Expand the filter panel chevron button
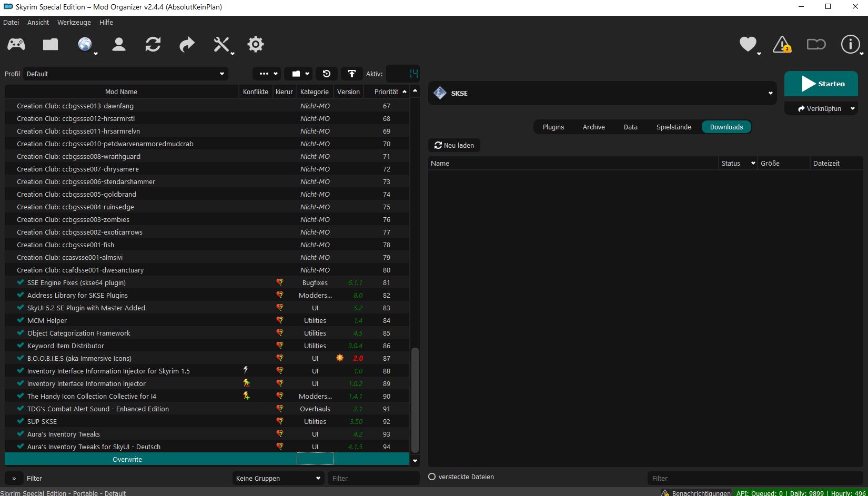The width and height of the screenshot is (868, 496). click(14, 478)
